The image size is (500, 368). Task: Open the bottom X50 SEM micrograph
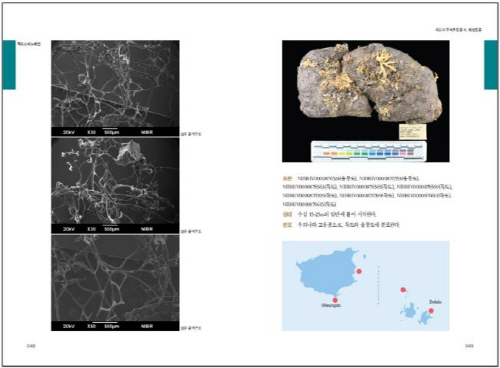(115, 283)
